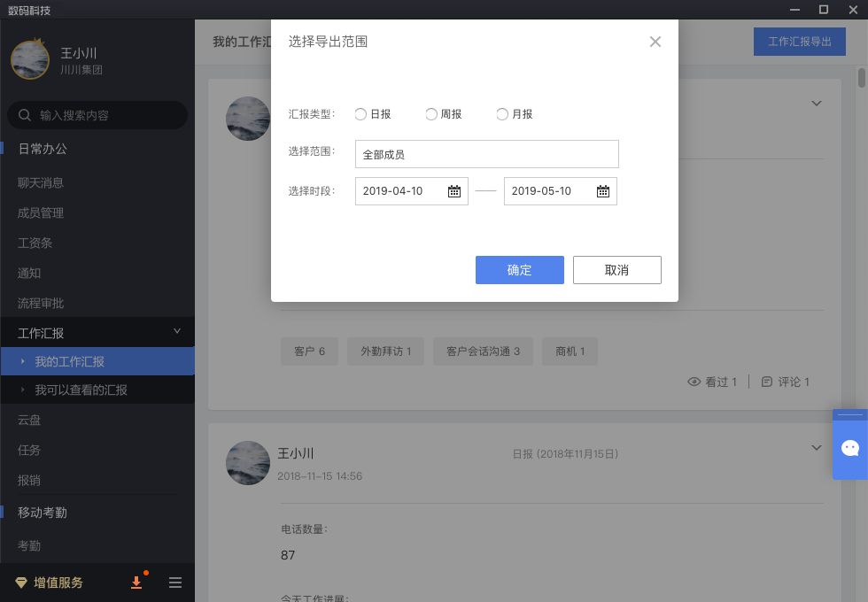Viewport: 868px width, 602px height.
Task: Open 云盘 in the sidebar
Action: click(28, 420)
